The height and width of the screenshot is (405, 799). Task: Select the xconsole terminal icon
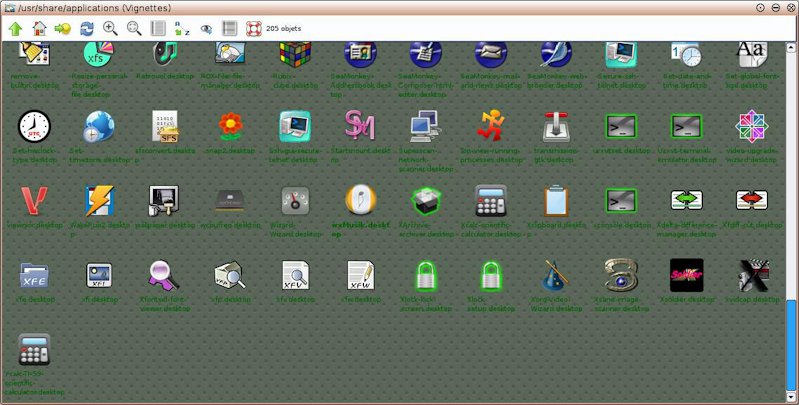(x=621, y=201)
